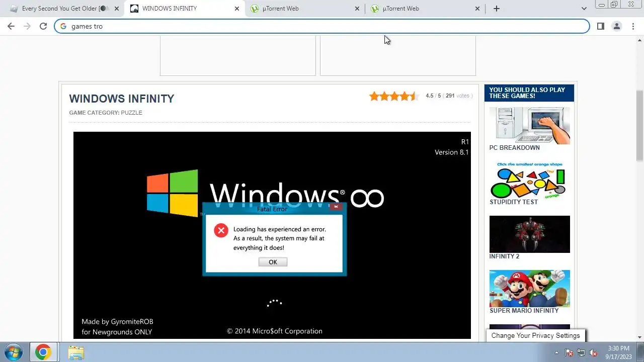
Task: Close the WINDOWS INFINITY tab
Action: 237,9
